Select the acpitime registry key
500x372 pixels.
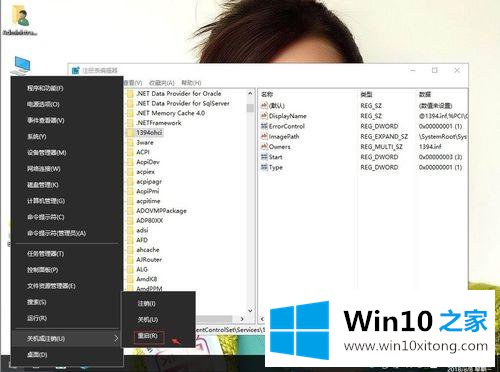point(148,201)
